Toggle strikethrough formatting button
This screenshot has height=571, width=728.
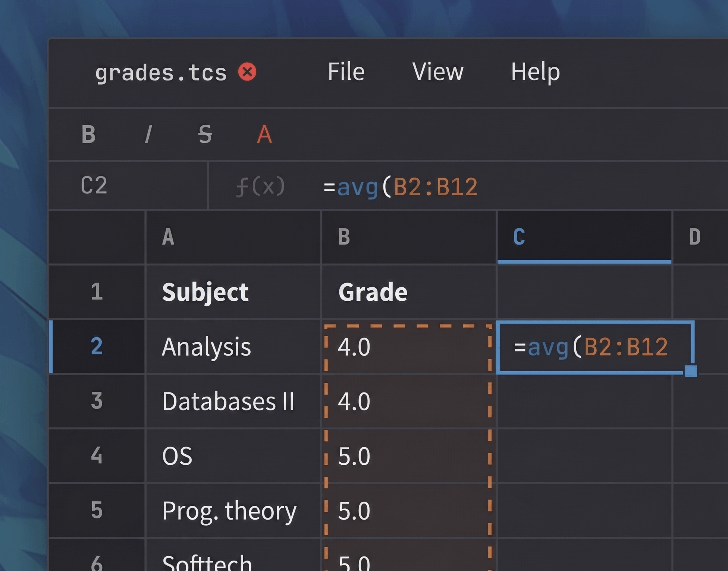[205, 134]
